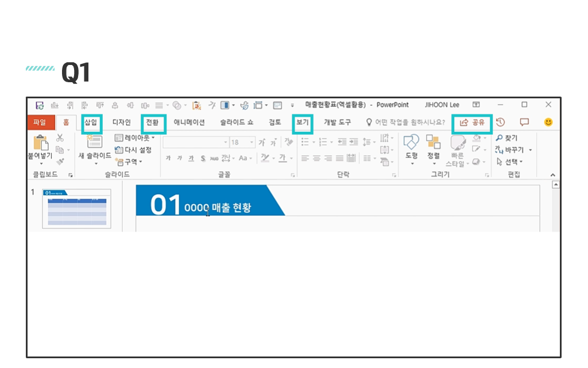Click the Find magnifier icon
This screenshot has width=588, height=368.
(499, 138)
